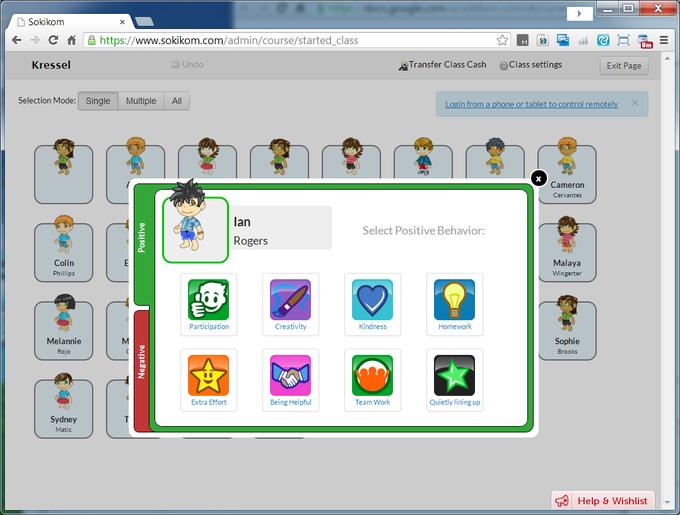Select the Extra Effort star icon
Image resolution: width=680 pixels, height=515 pixels.
(209, 380)
